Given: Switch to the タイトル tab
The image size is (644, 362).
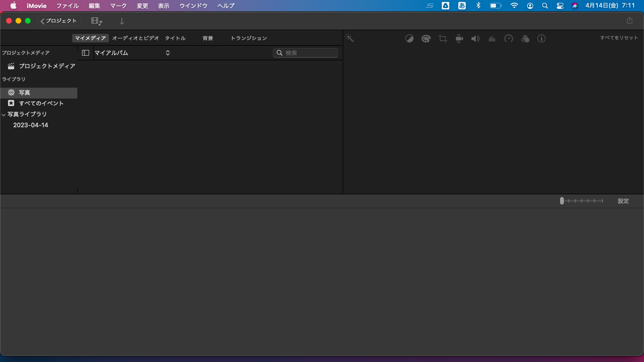Looking at the screenshot, I should [x=175, y=38].
